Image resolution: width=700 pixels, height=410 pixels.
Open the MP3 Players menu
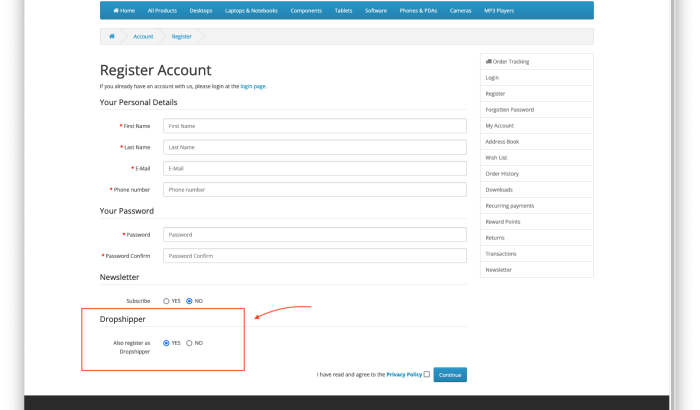click(x=499, y=10)
